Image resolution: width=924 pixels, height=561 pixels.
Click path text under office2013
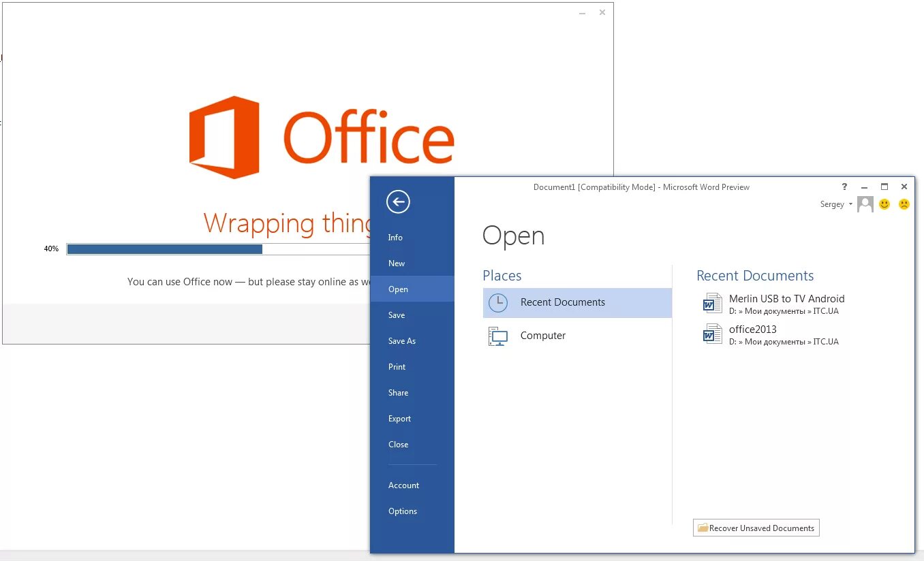point(784,342)
